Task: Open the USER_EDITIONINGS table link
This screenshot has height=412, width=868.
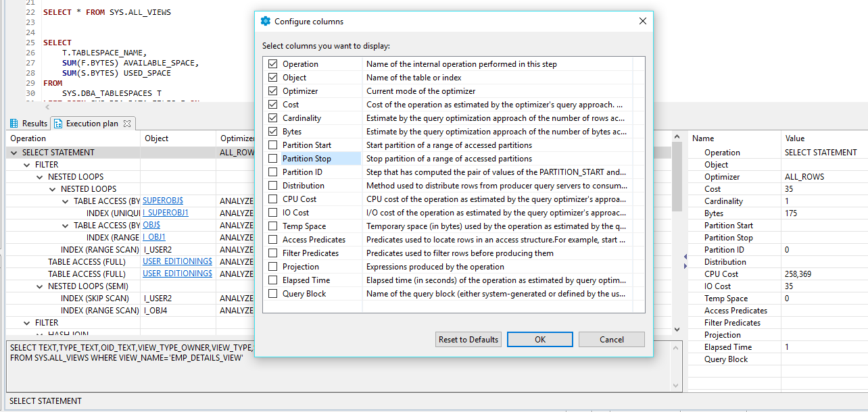Action: click(x=177, y=261)
